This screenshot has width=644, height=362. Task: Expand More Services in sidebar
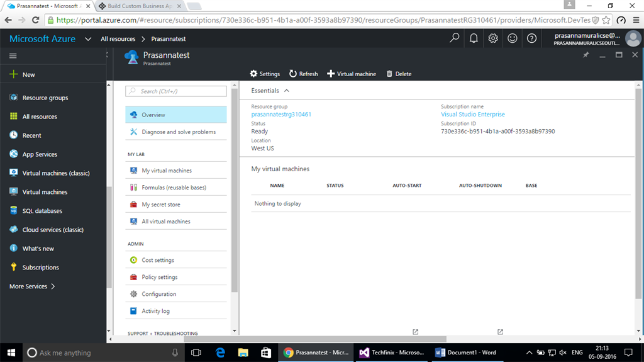(x=32, y=286)
